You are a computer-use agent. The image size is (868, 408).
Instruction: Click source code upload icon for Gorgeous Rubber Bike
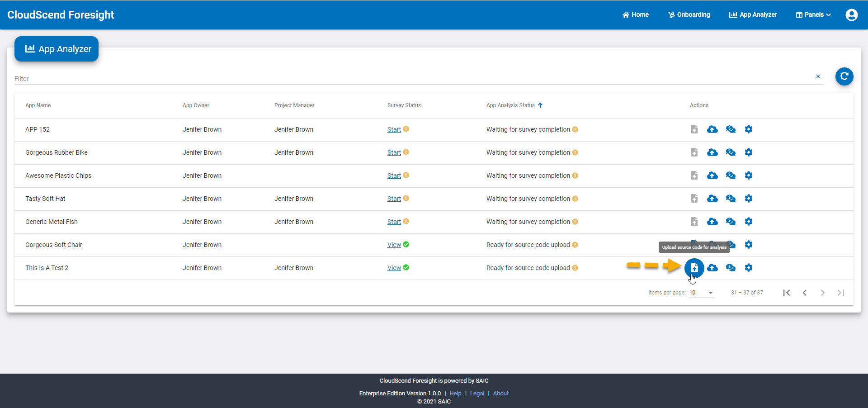694,152
